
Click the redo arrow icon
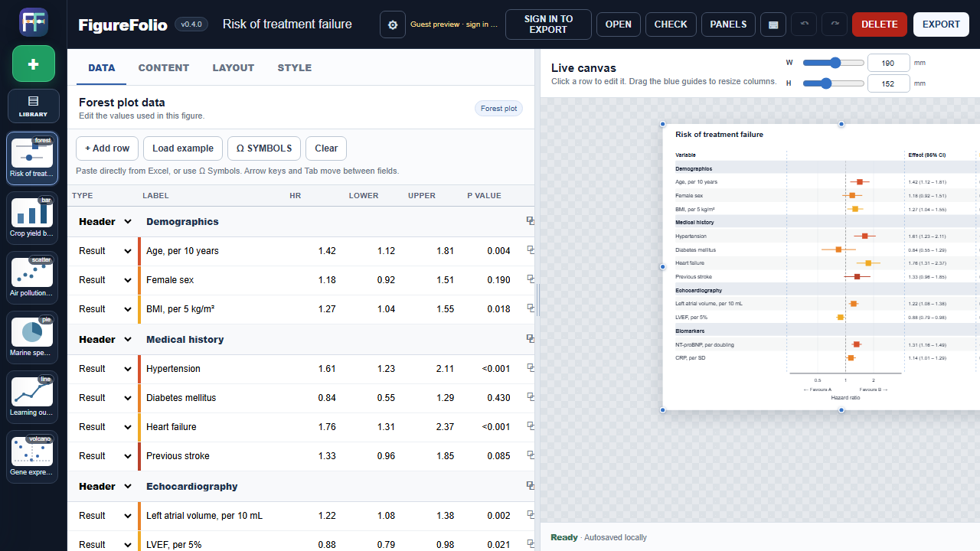[835, 24]
